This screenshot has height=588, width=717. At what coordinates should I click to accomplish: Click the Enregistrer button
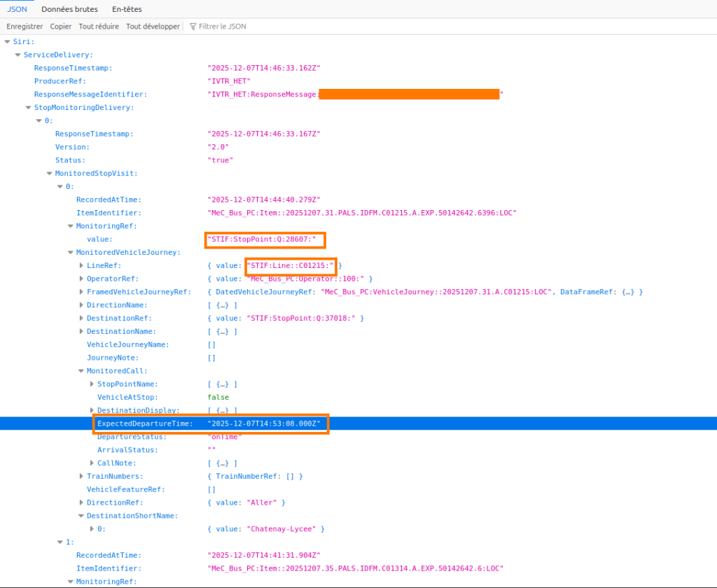click(25, 27)
